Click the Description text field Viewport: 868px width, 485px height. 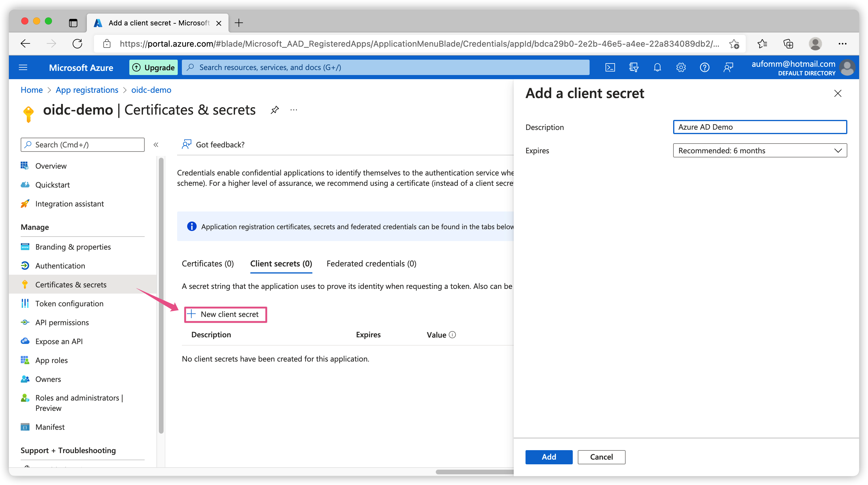(759, 127)
